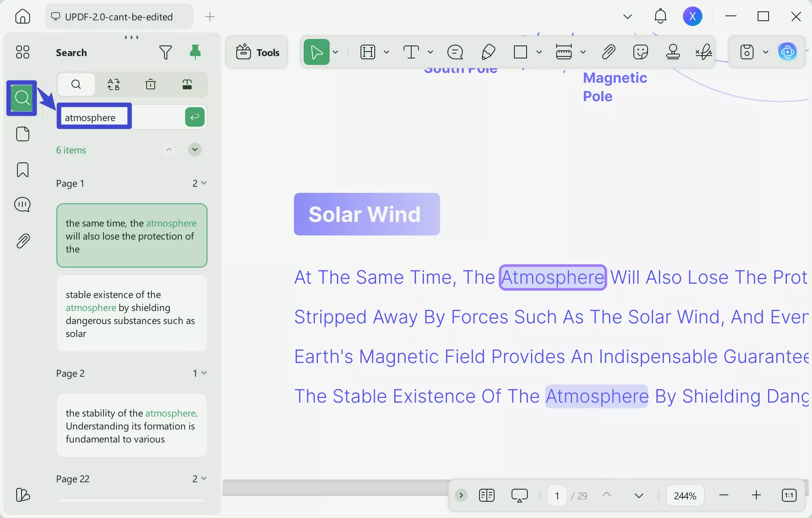The width and height of the screenshot is (812, 518).
Task: Open the attachment paperclip tool
Action: 608,52
